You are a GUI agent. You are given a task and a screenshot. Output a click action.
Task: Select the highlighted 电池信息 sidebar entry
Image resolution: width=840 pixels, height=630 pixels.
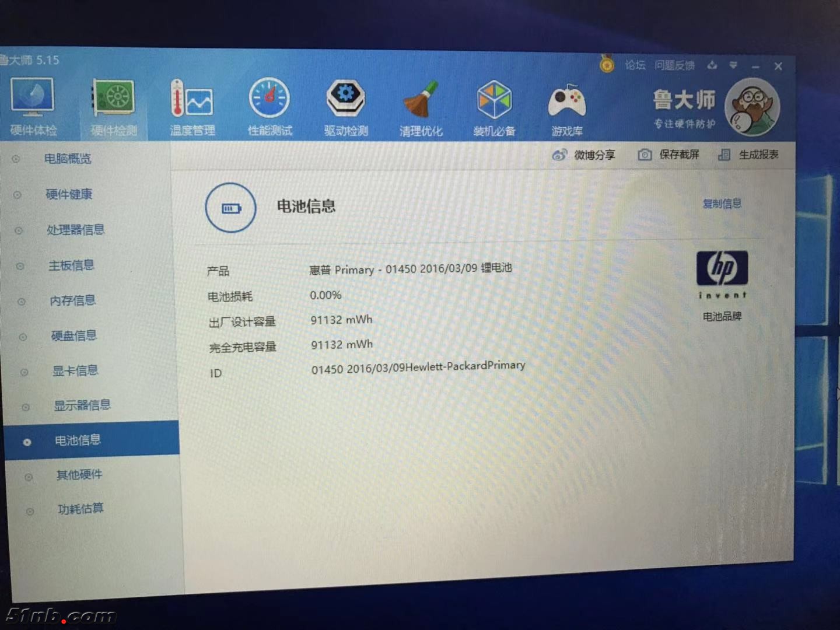[x=92, y=439]
